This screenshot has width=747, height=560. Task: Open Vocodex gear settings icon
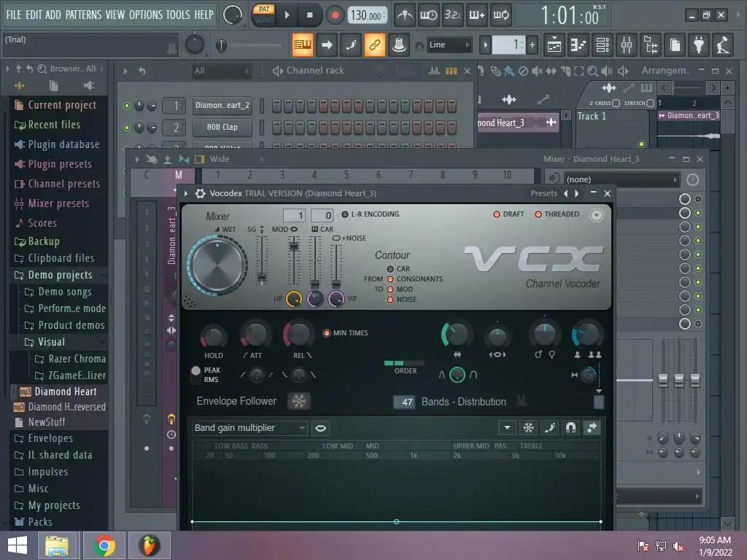tap(201, 193)
